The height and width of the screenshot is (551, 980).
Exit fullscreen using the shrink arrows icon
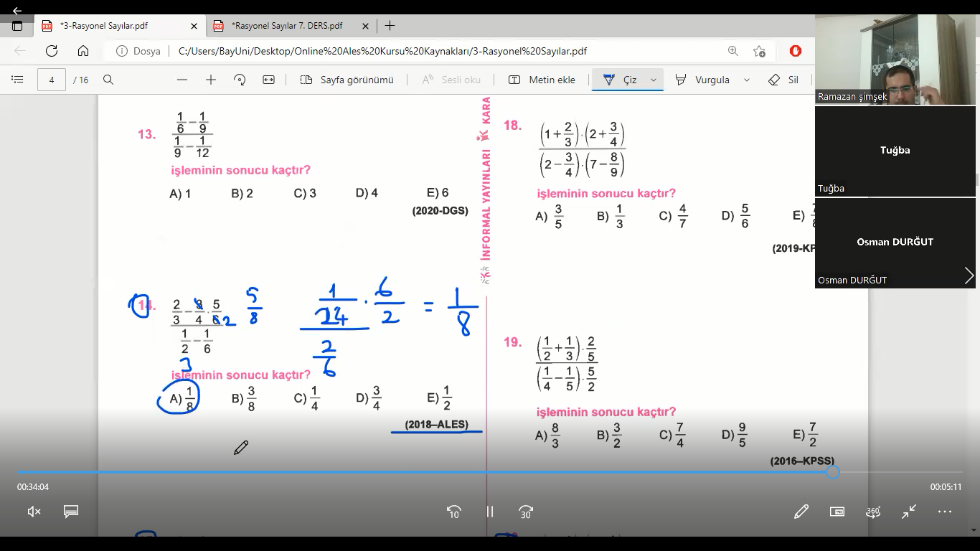pos(909,512)
